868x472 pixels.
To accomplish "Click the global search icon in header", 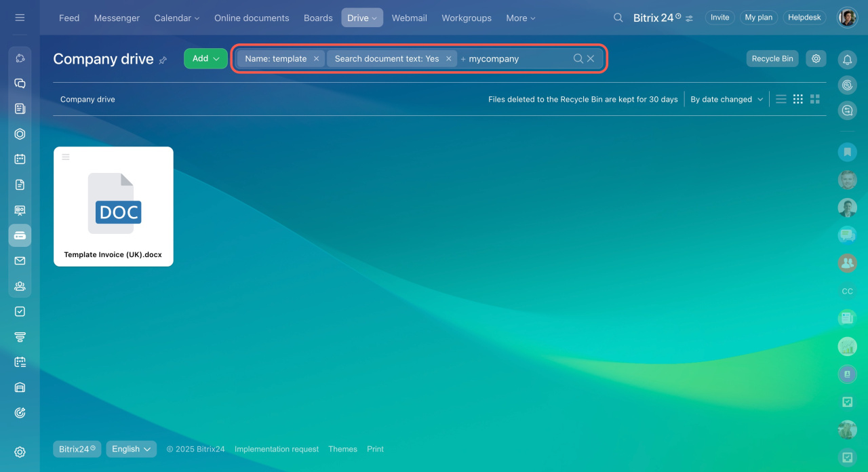I will pos(618,18).
